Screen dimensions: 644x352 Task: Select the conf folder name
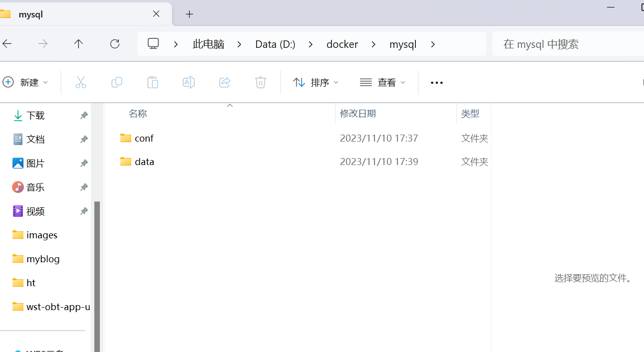[144, 138]
